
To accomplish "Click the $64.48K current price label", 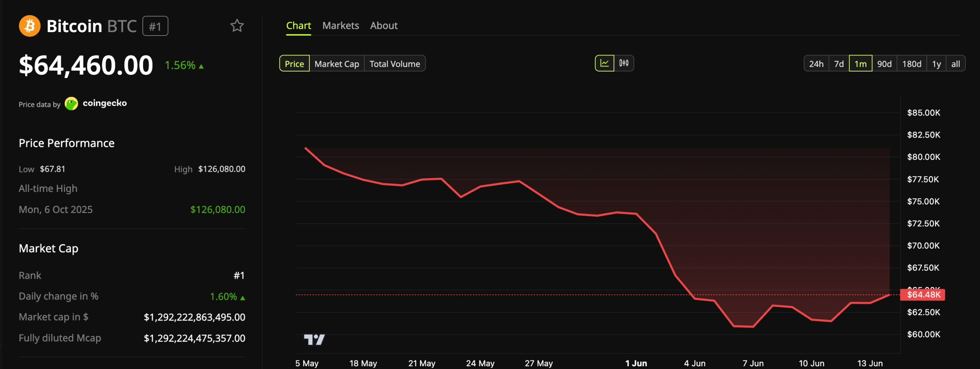I will pos(923,294).
